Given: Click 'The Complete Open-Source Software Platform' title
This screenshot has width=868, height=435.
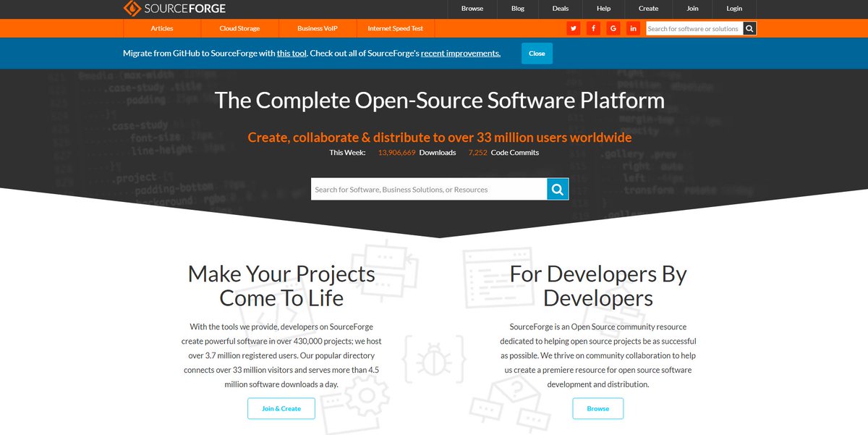Looking at the screenshot, I should pos(440,100).
